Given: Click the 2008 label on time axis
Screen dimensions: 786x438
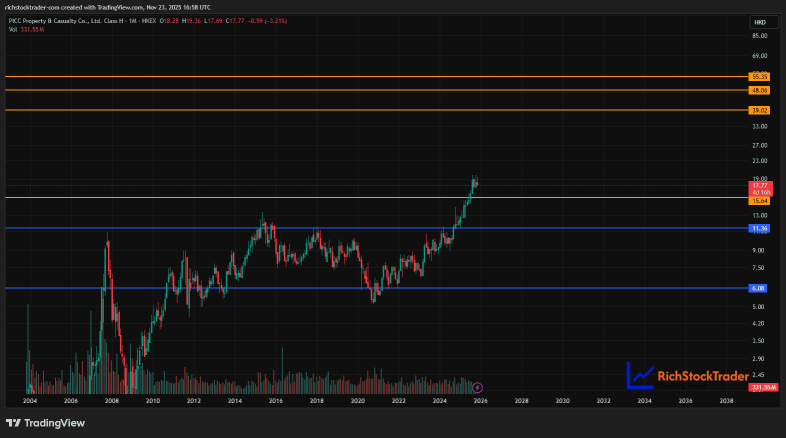Looking at the screenshot, I should coord(112,401).
